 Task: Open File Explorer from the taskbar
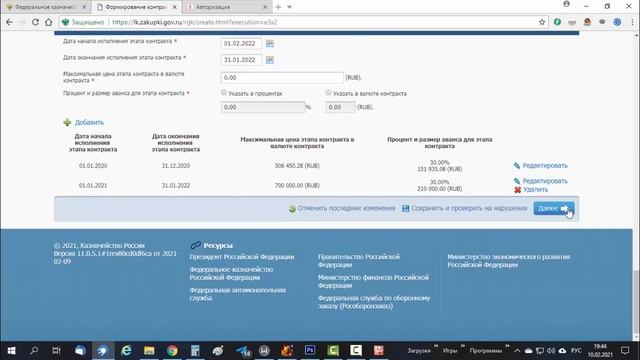(x=149, y=350)
